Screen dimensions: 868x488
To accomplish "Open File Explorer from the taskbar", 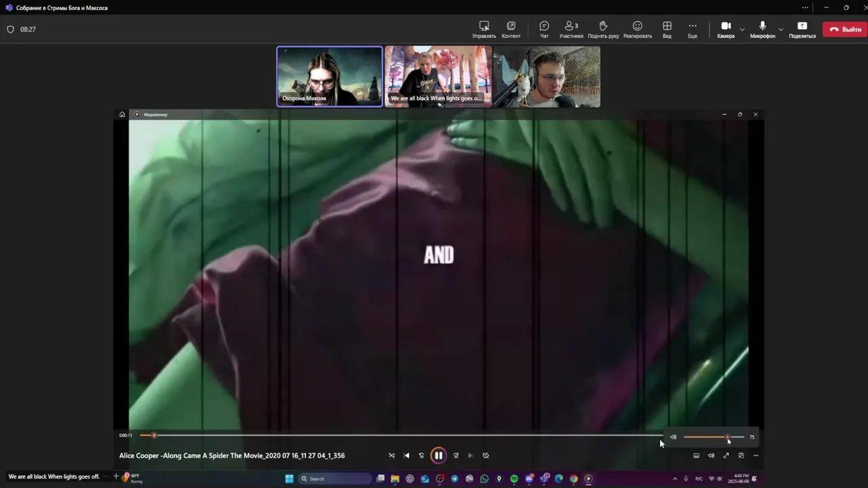I will (x=395, y=479).
